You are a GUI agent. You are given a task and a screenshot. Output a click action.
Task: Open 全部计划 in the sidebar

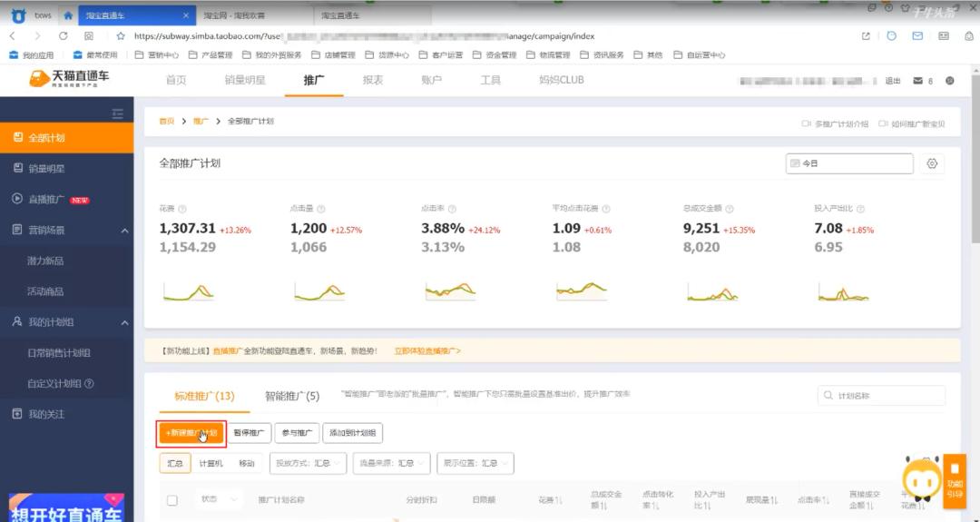67,137
